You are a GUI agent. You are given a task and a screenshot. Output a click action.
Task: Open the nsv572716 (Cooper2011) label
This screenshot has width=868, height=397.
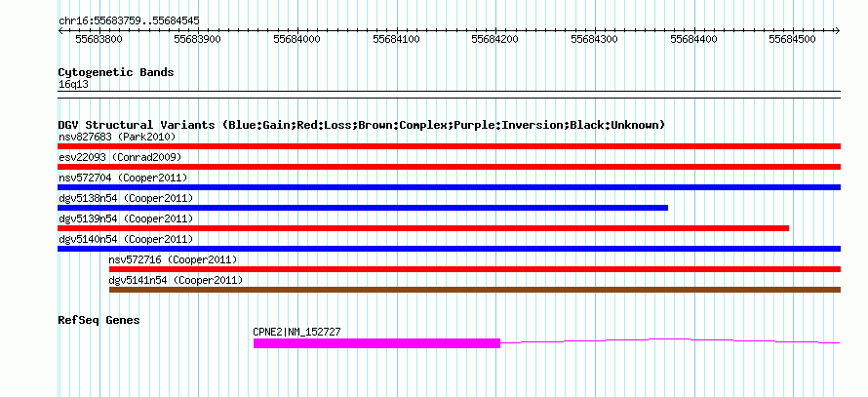point(174,259)
